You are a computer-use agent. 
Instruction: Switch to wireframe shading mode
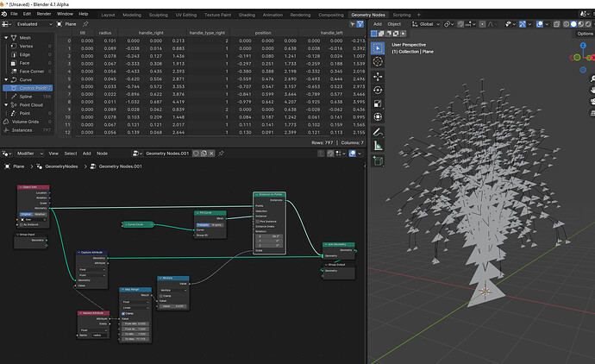[567, 24]
